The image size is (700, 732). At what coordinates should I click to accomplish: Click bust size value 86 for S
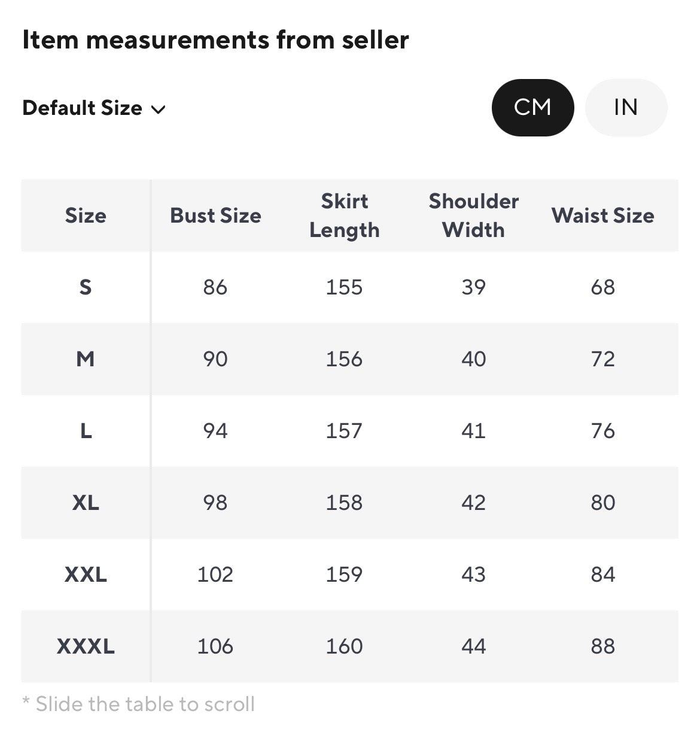tap(215, 287)
